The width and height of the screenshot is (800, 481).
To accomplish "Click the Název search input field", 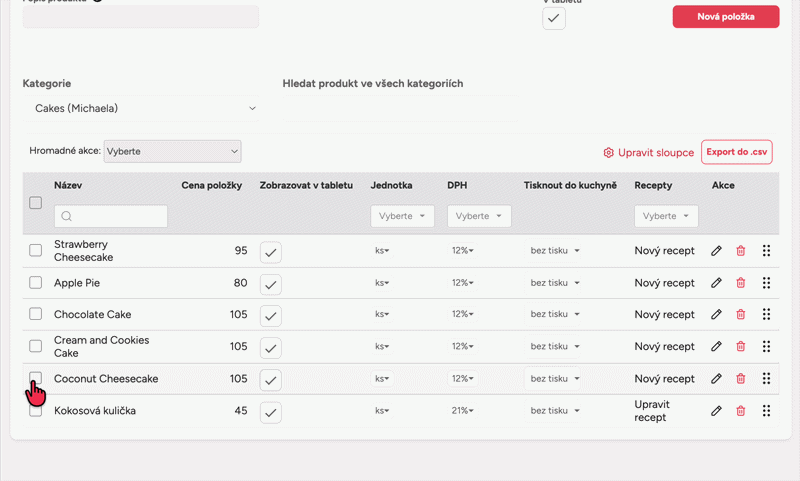I will pos(111,216).
